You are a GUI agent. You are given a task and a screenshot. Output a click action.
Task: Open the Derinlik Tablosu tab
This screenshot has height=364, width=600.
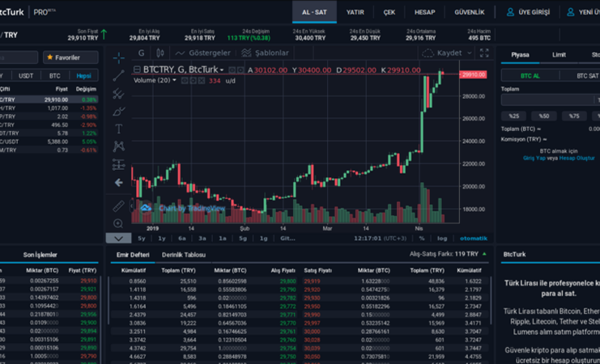point(184,255)
